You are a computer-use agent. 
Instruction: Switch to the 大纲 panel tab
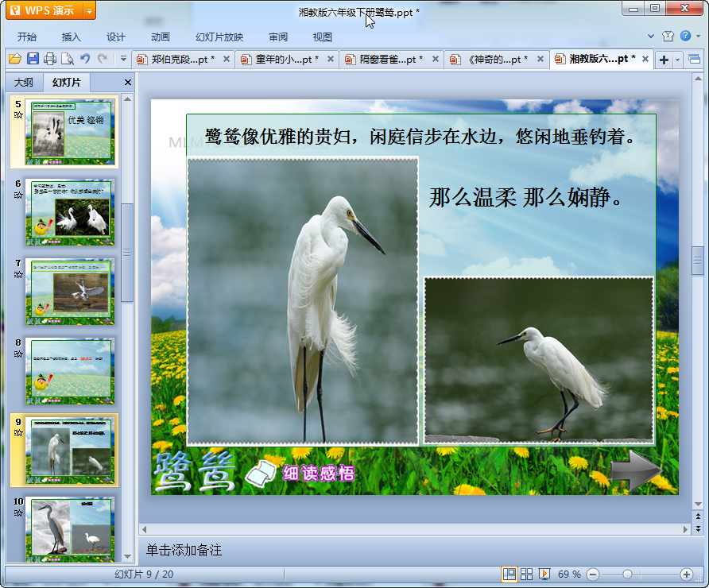[24, 83]
